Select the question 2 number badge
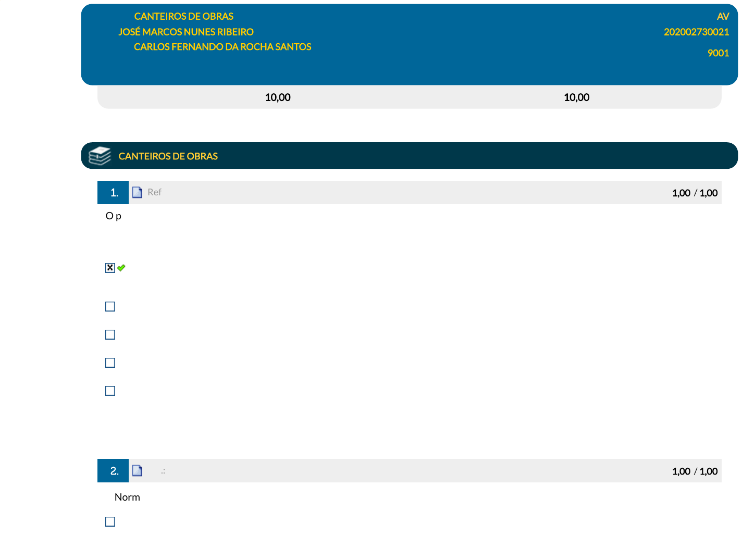The image size is (742, 560). click(113, 471)
